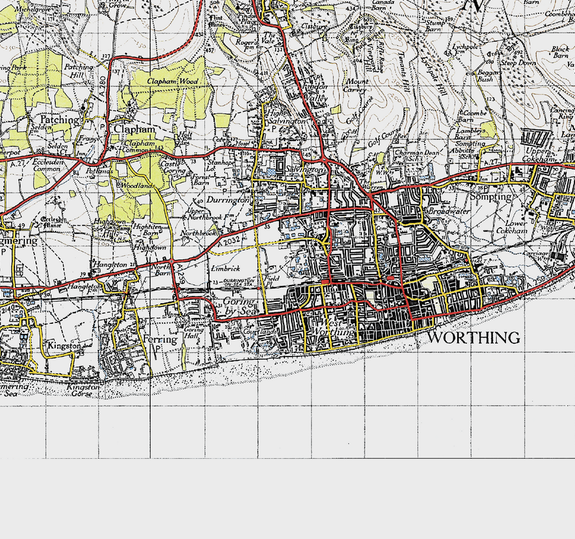Select the Patching Hill label
The width and height of the screenshot is (575, 539).
79,71
